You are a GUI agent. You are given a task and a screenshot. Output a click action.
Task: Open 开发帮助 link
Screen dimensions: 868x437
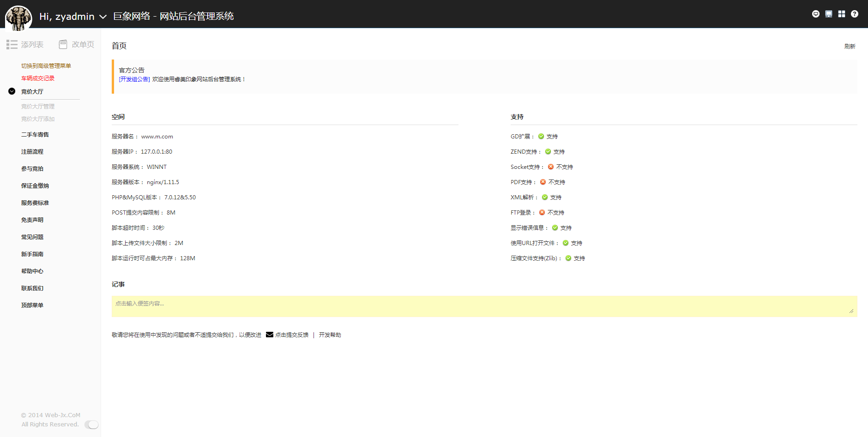click(x=330, y=335)
